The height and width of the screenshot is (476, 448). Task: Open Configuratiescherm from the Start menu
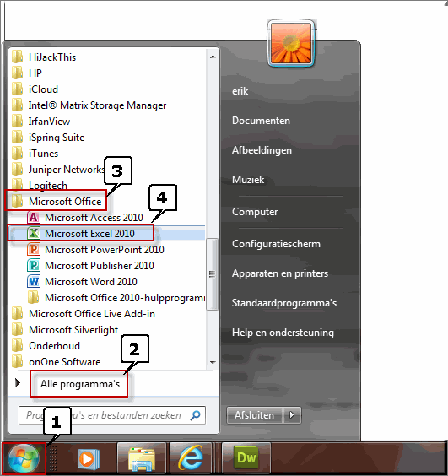tap(276, 244)
